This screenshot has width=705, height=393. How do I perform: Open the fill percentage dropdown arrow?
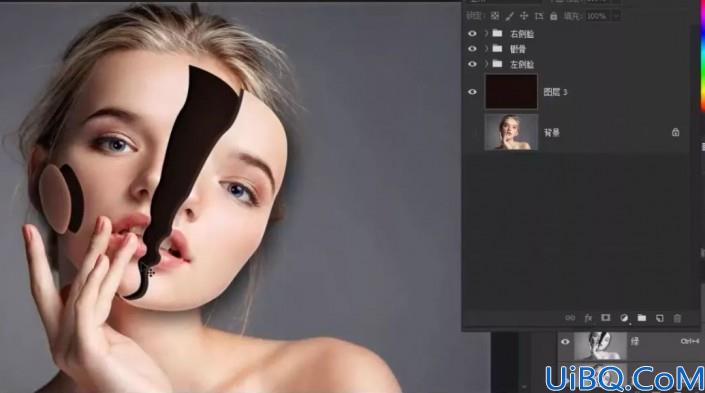(616, 16)
